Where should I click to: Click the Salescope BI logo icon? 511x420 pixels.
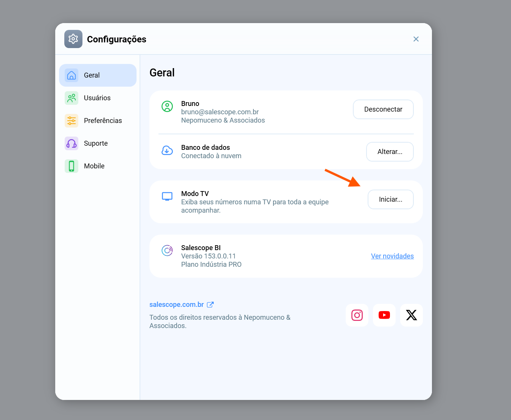point(167,250)
